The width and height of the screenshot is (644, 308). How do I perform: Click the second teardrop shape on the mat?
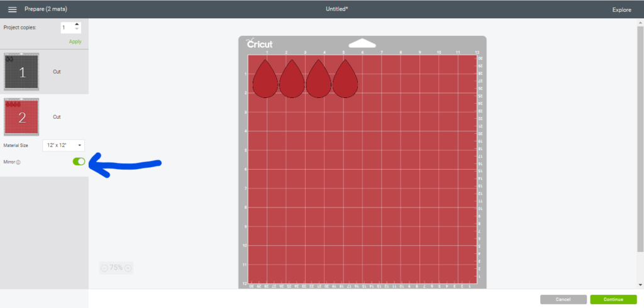(291, 80)
